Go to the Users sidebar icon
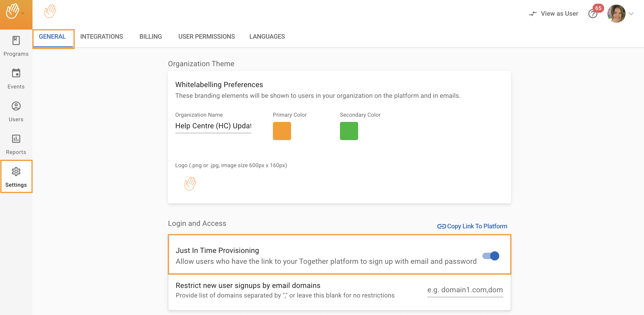 click(16, 106)
